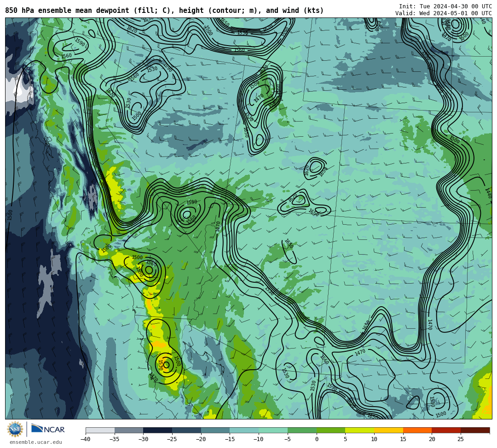The height and width of the screenshot is (448, 497).
Task: Pick the dark blue -25 to -20 colorbar segment
Action: (187, 430)
